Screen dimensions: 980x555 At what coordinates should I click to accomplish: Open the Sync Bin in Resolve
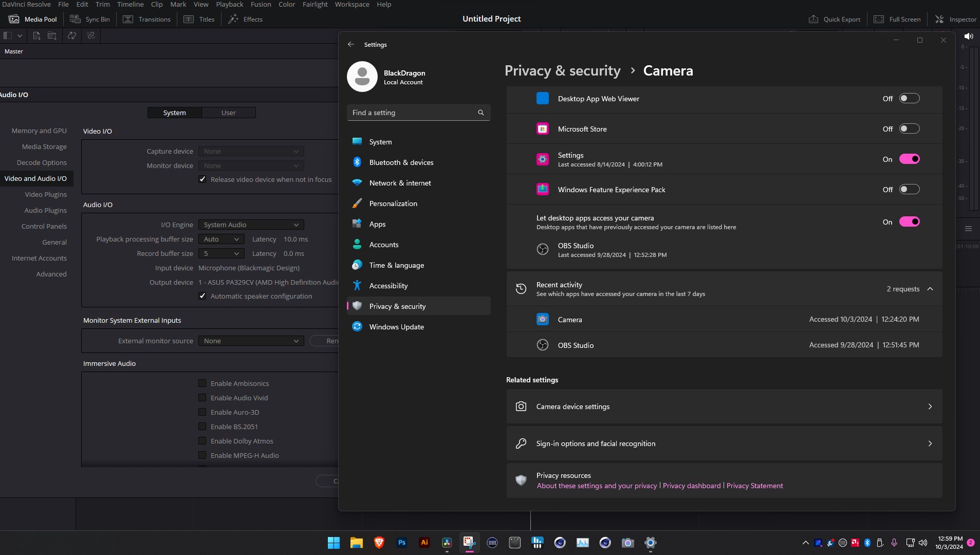point(90,19)
